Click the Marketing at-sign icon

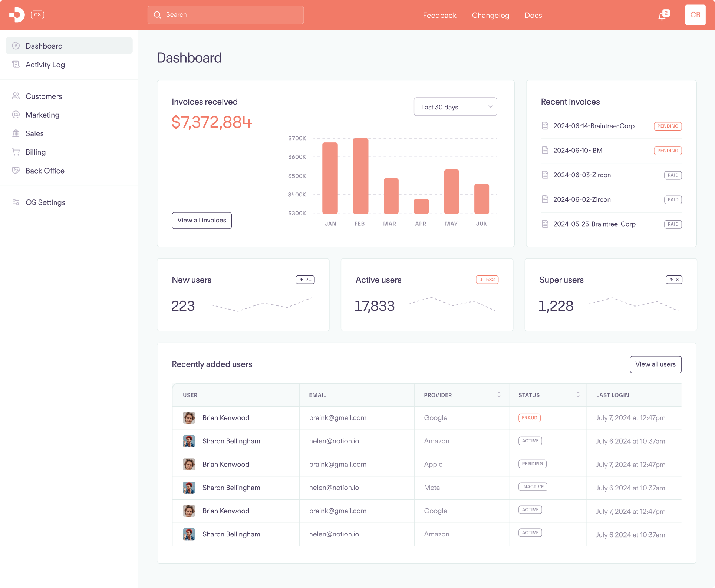[16, 115]
